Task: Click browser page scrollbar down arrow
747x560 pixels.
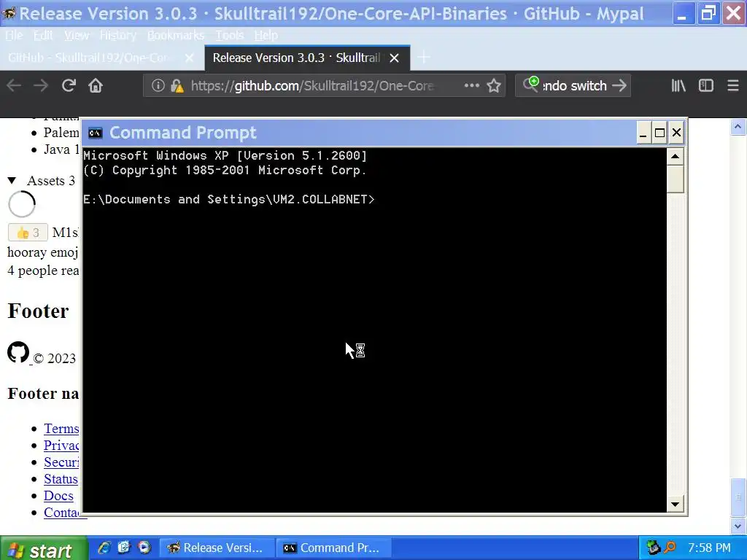Action: pos(738,526)
